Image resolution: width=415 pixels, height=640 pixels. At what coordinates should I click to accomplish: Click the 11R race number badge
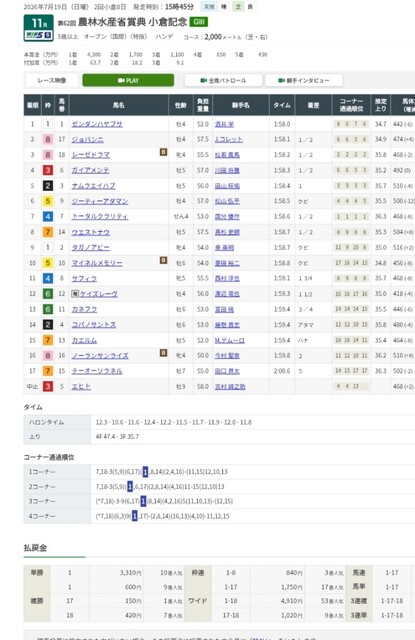[38, 28]
